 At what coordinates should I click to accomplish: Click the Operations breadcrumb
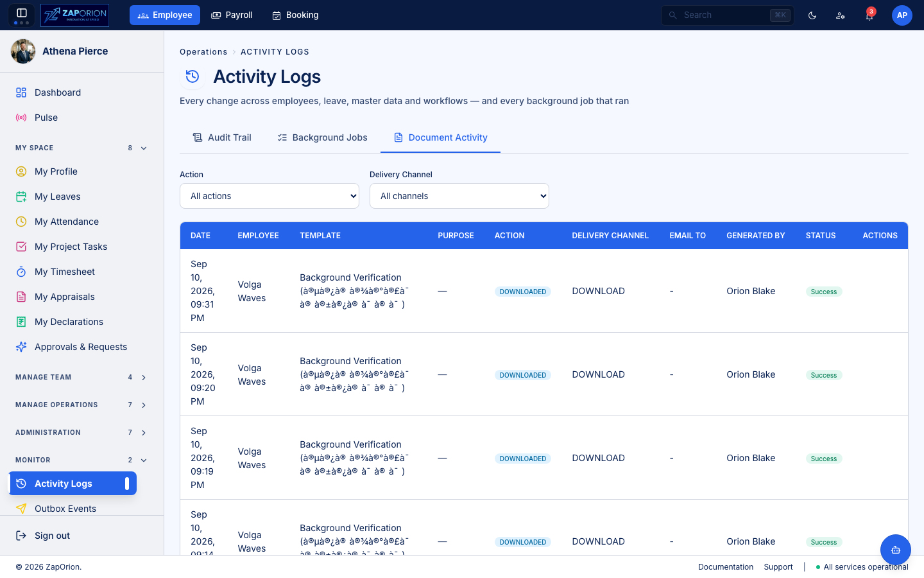pos(203,52)
